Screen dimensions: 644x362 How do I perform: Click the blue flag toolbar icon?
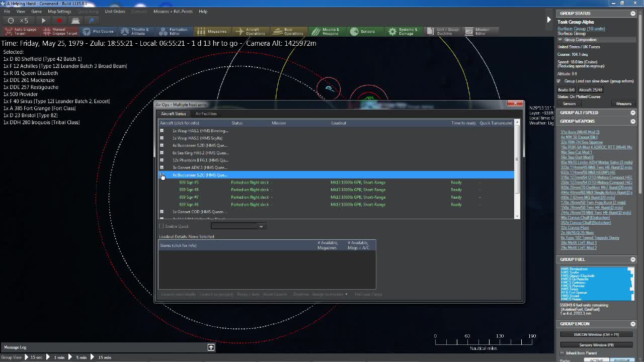(92, 21)
